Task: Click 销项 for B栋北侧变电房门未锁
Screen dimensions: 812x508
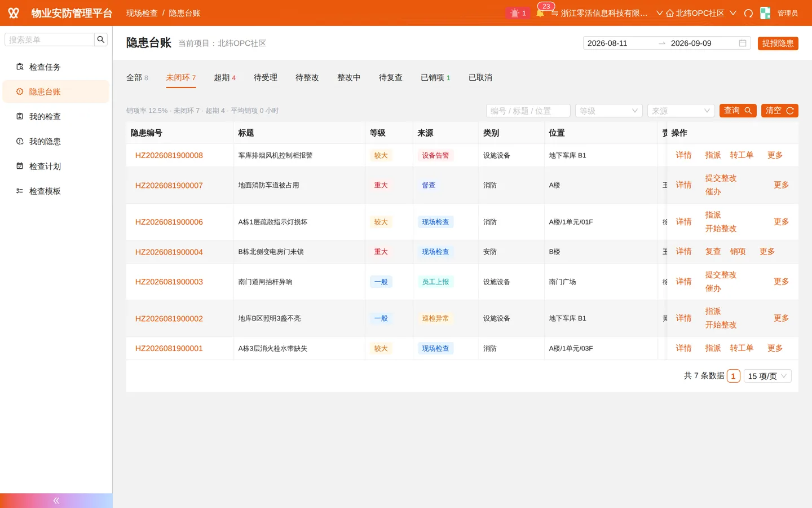Action: [738, 252]
